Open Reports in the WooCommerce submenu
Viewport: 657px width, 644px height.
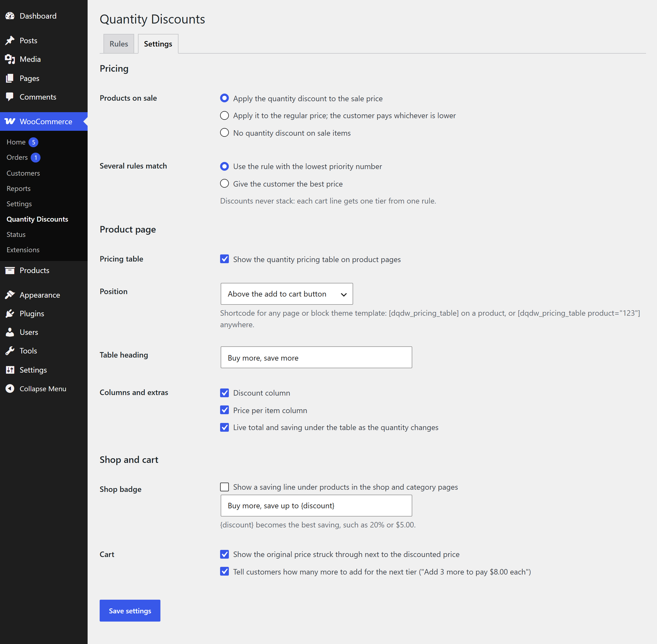pos(19,188)
